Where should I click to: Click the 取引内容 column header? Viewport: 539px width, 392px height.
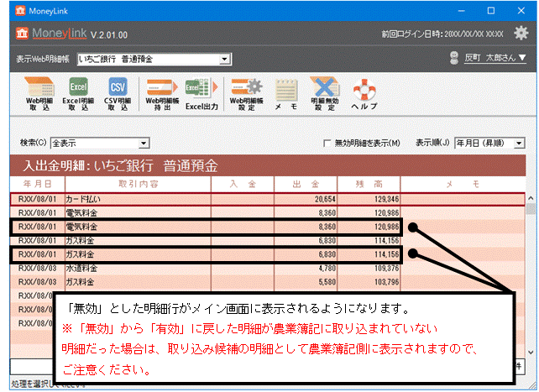pyautogui.click(x=139, y=184)
